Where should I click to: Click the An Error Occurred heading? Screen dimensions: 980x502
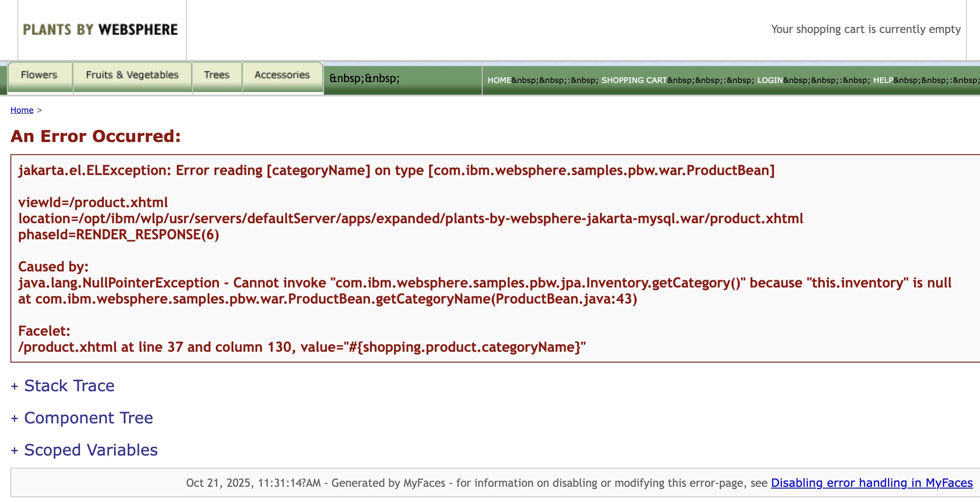pos(96,136)
